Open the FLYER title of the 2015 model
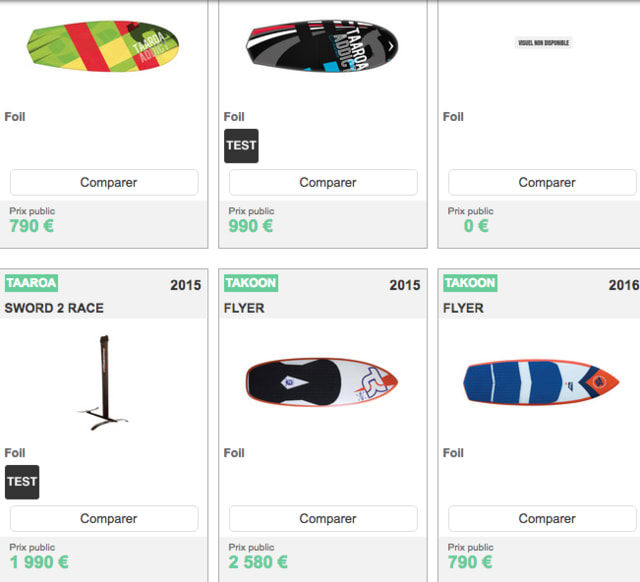Viewport: 640px width, 582px height. (244, 308)
